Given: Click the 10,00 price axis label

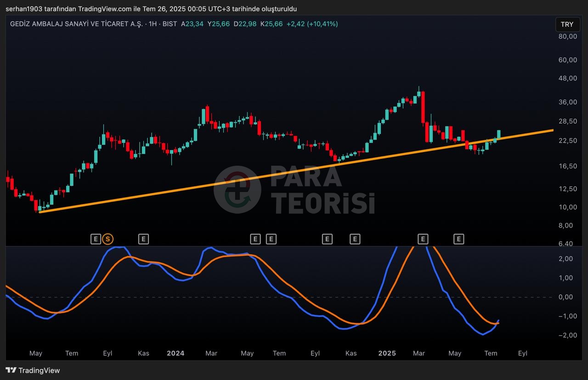Looking at the screenshot, I should coord(568,207).
